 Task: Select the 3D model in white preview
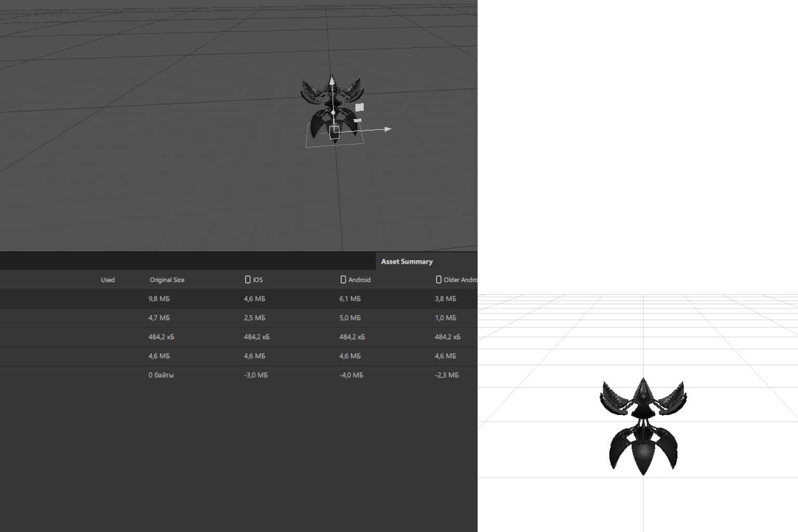point(643,426)
